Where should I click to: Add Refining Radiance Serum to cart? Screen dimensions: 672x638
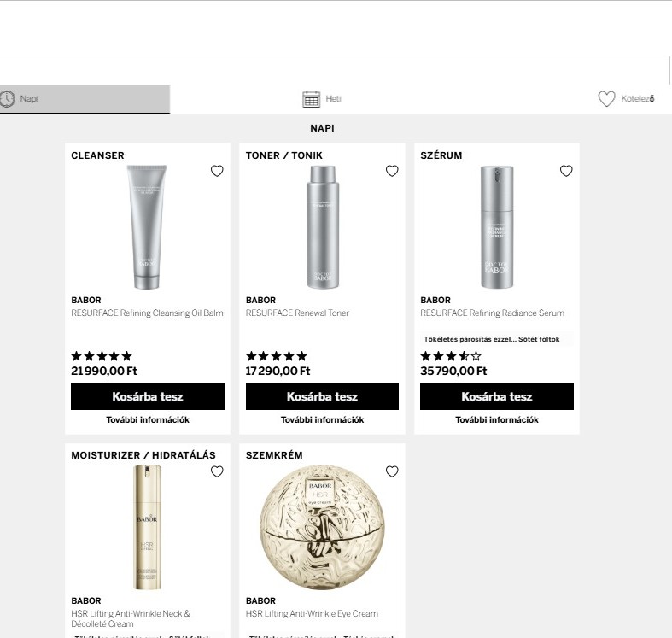[497, 396]
